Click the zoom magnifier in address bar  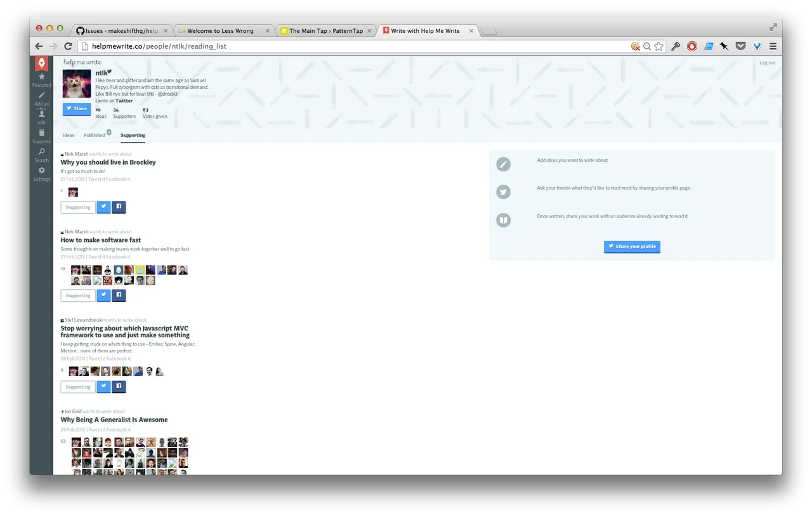click(647, 46)
